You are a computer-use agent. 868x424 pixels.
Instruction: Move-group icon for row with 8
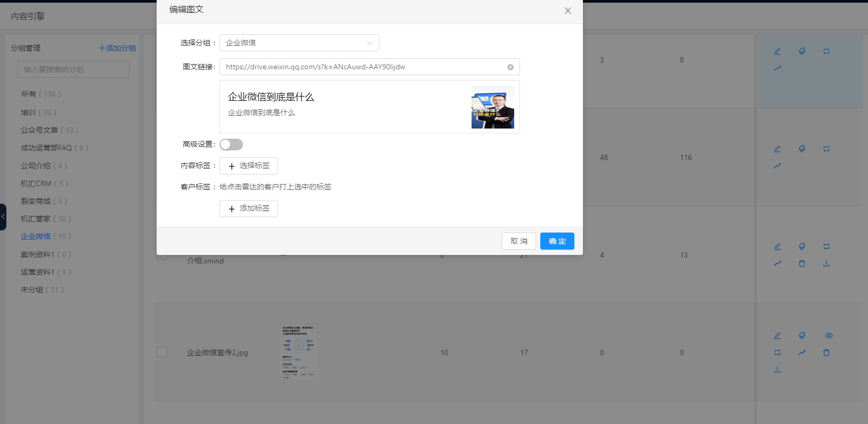tap(826, 51)
